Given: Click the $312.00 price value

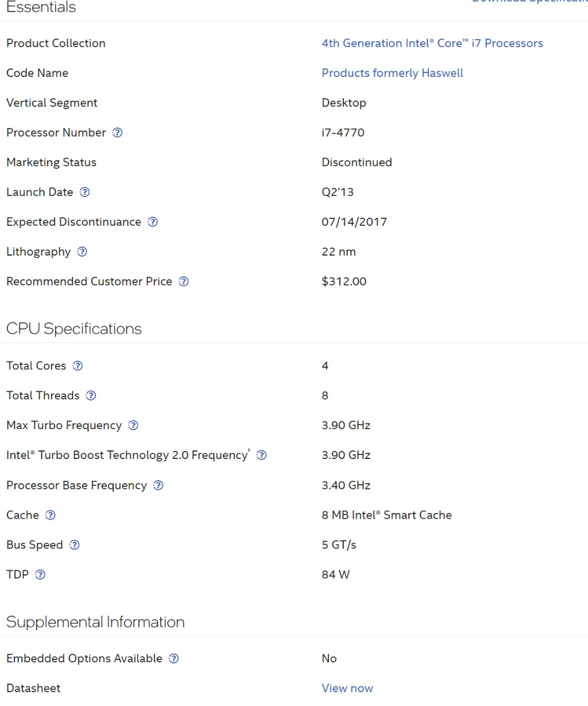Looking at the screenshot, I should click(x=344, y=281).
